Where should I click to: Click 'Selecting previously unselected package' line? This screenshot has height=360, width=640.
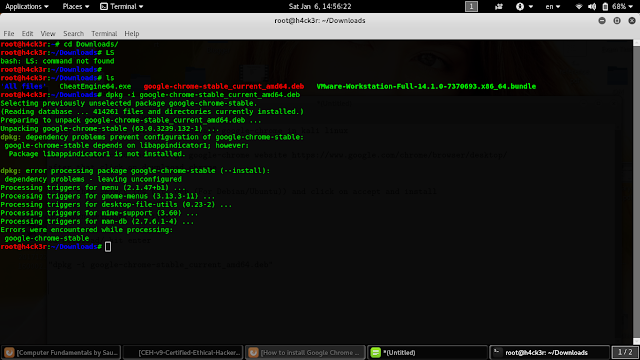[129, 103]
